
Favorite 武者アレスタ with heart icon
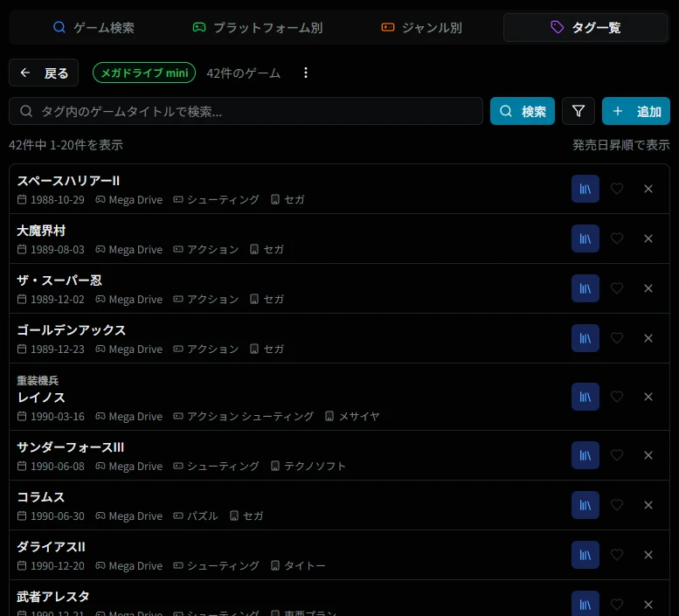pos(617,605)
